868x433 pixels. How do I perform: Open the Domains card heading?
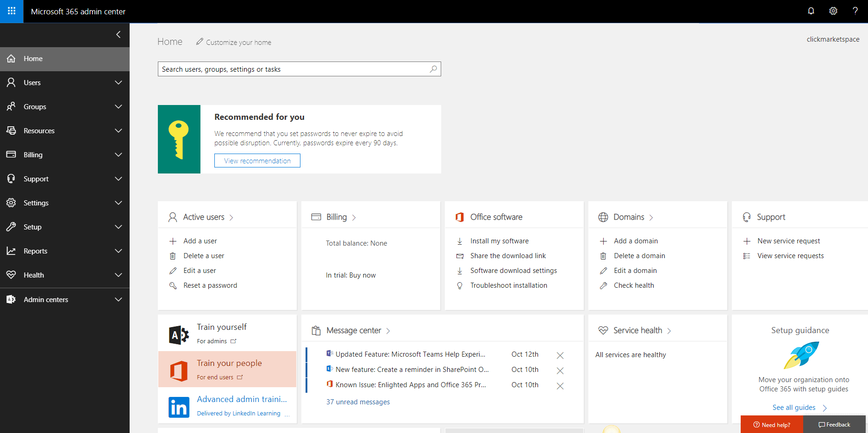[x=629, y=217]
